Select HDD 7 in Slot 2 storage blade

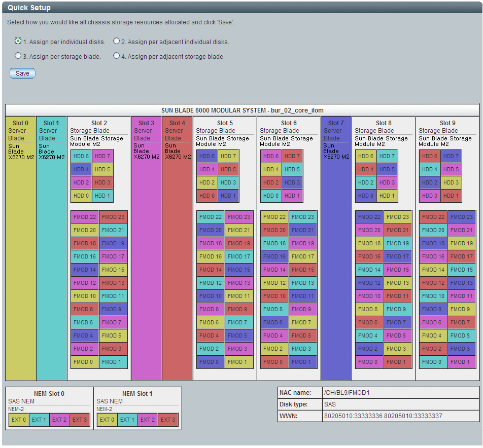pos(102,156)
